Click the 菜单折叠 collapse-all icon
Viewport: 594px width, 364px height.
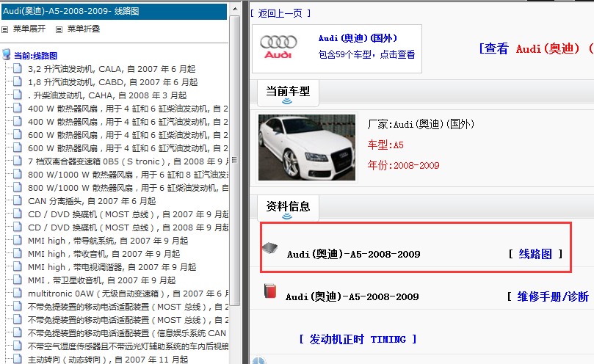[x=59, y=29]
